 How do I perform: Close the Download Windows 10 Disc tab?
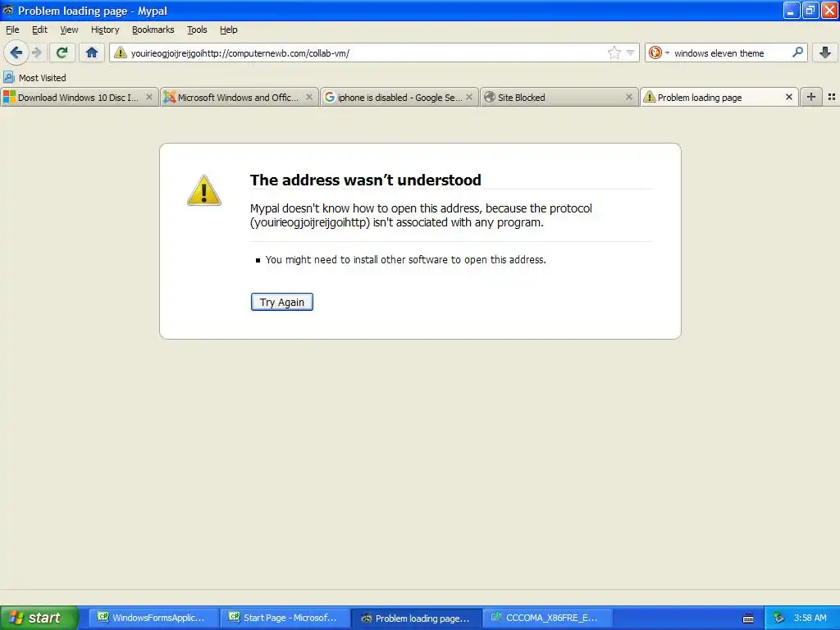click(149, 97)
